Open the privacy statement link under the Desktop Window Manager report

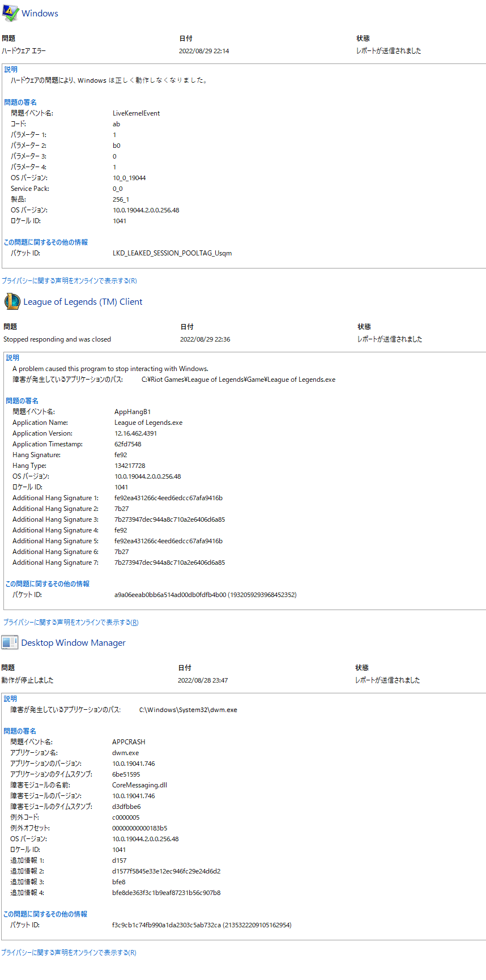pyautogui.click(x=69, y=952)
